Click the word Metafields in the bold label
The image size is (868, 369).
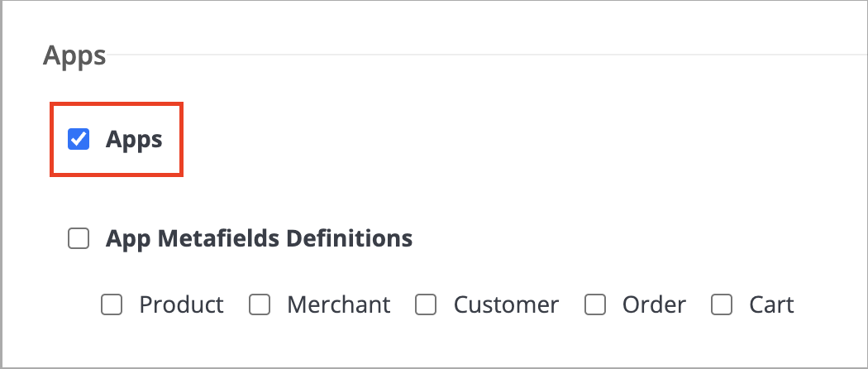point(219,239)
